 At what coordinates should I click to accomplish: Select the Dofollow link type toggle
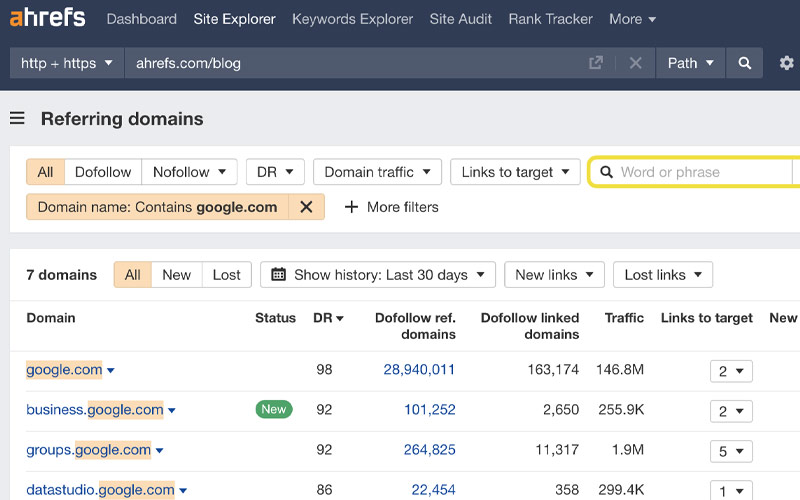(103, 172)
